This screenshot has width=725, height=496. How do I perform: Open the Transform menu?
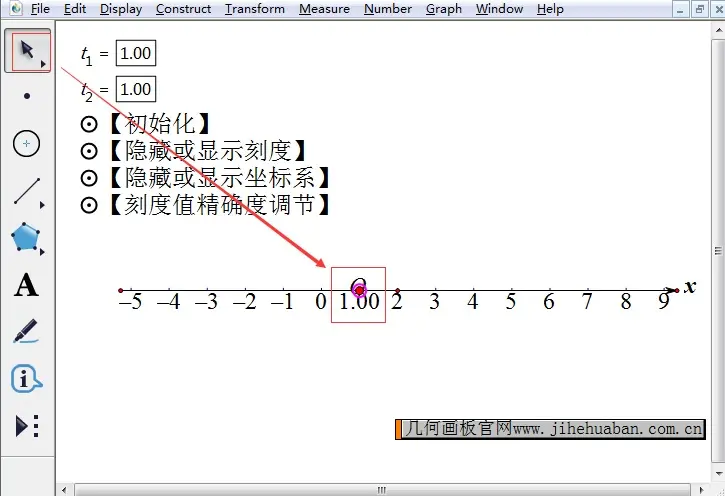pos(255,9)
